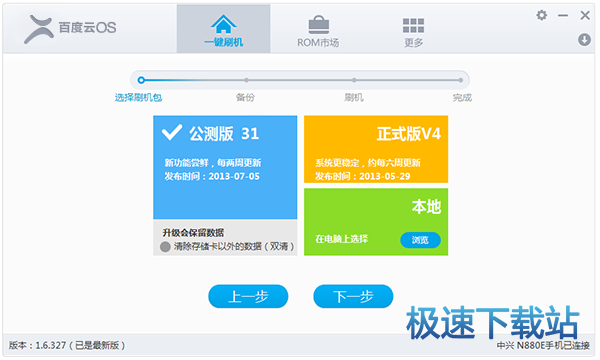This screenshot has height=360, width=600.
Task: Open the download manager arrow icon
Action: point(584,39)
